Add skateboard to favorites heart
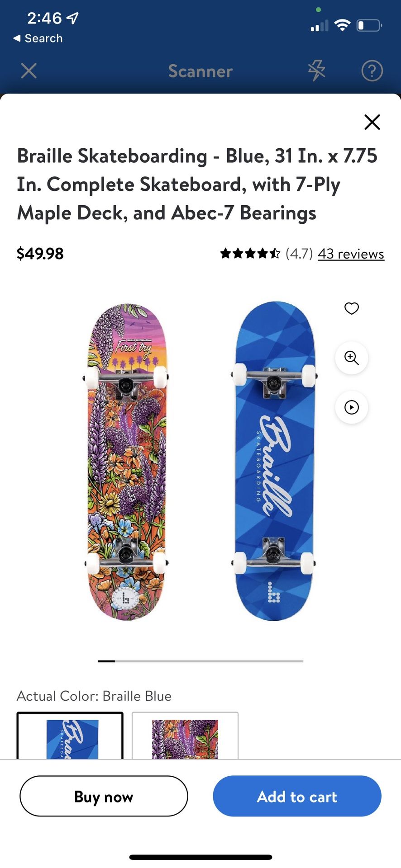The height and width of the screenshot is (868, 401). click(x=352, y=308)
